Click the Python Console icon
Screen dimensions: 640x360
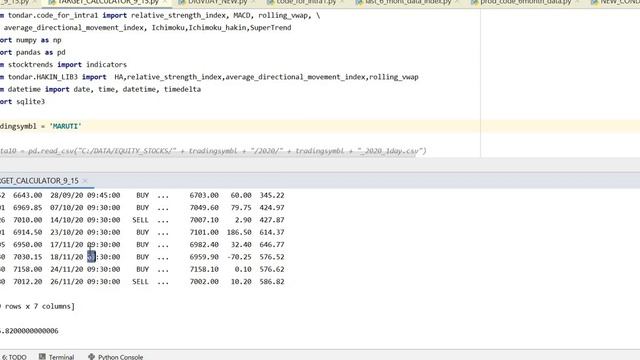[91, 357]
